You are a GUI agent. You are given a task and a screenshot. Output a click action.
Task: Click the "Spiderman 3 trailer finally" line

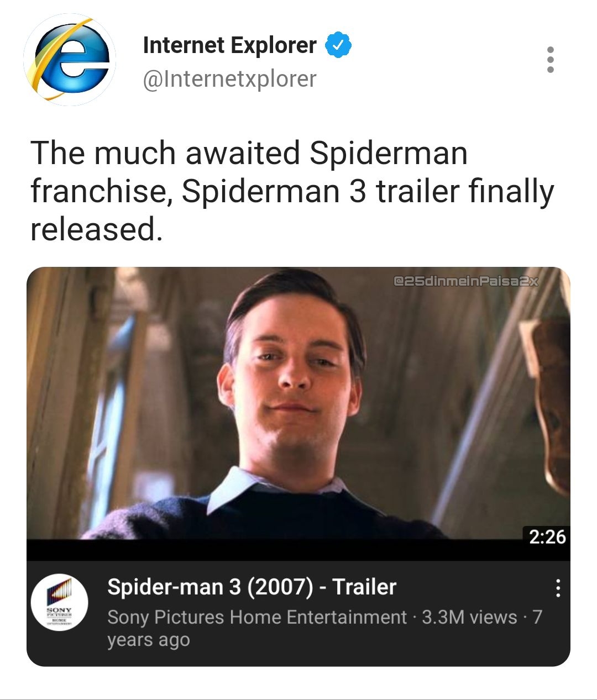tap(368, 191)
